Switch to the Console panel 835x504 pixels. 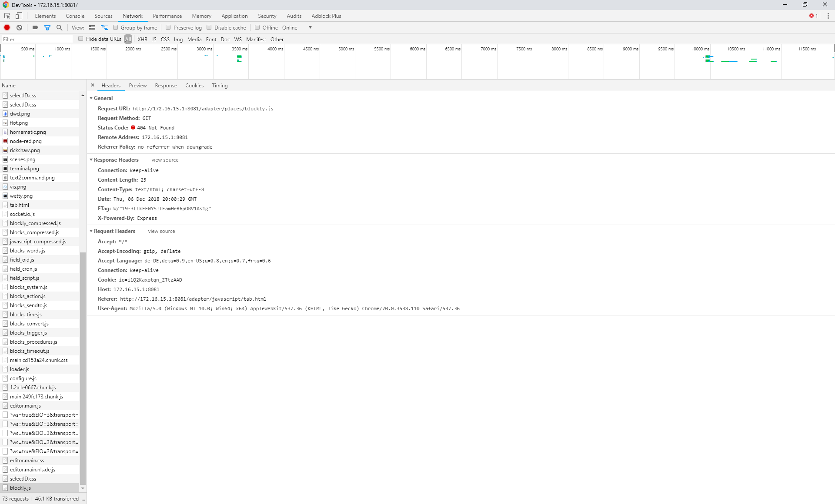coord(75,16)
